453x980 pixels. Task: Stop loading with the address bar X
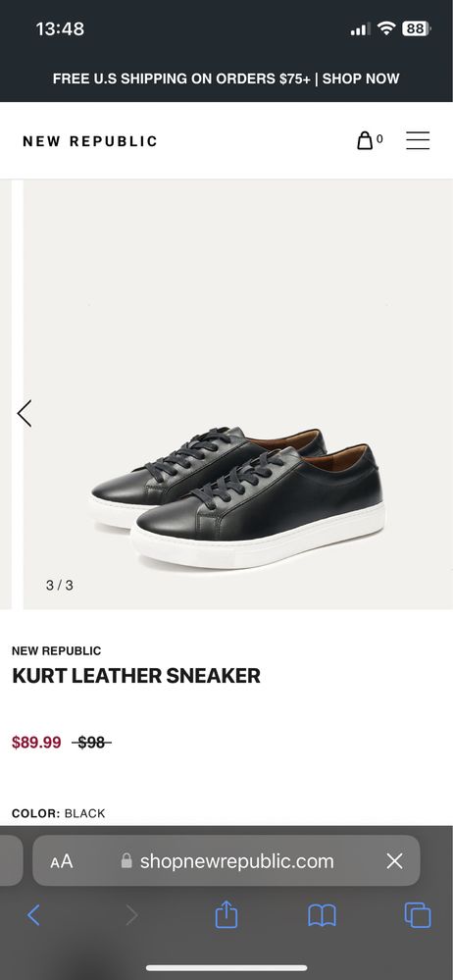(394, 861)
